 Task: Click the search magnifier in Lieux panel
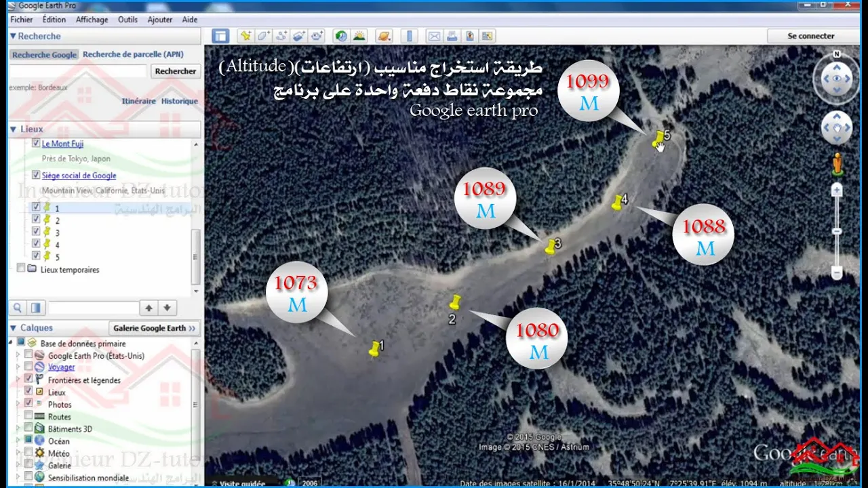click(x=18, y=308)
